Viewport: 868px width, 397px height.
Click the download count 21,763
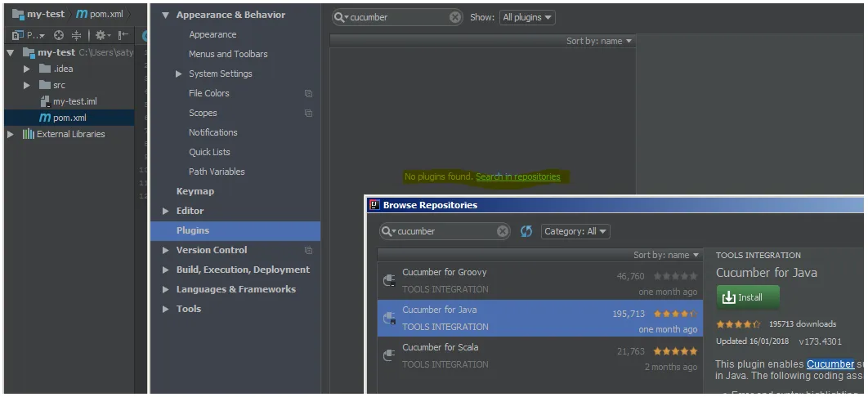tap(630, 351)
